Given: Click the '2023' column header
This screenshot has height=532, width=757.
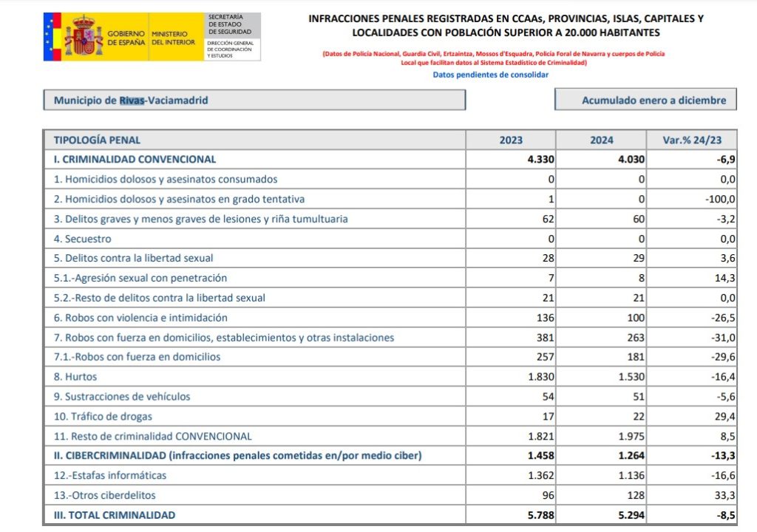Looking at the screenshot, I should click(x=511, y=140).
